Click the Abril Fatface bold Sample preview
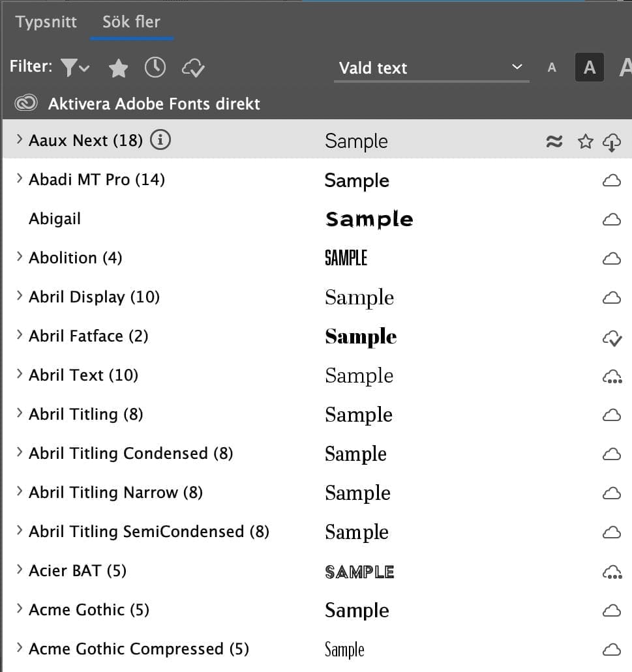The width and height of the screenshot is (632, 672). (361, 337)
